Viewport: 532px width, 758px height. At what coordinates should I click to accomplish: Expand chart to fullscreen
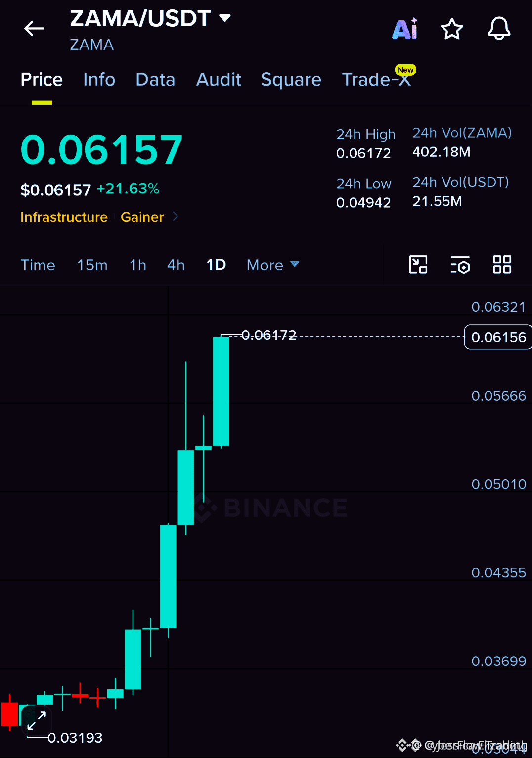pos(37,720)
